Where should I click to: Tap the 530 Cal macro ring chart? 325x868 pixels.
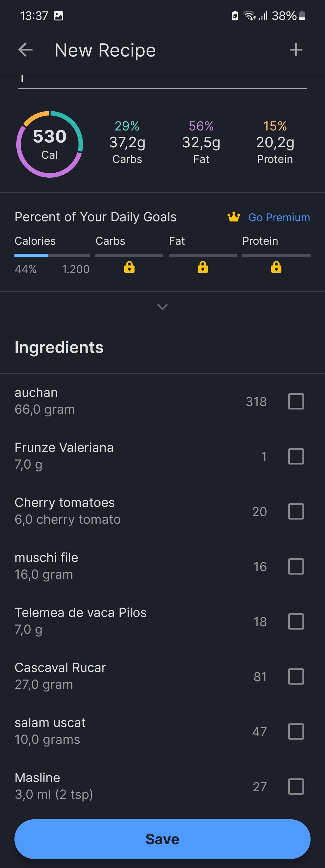point(50,144)
